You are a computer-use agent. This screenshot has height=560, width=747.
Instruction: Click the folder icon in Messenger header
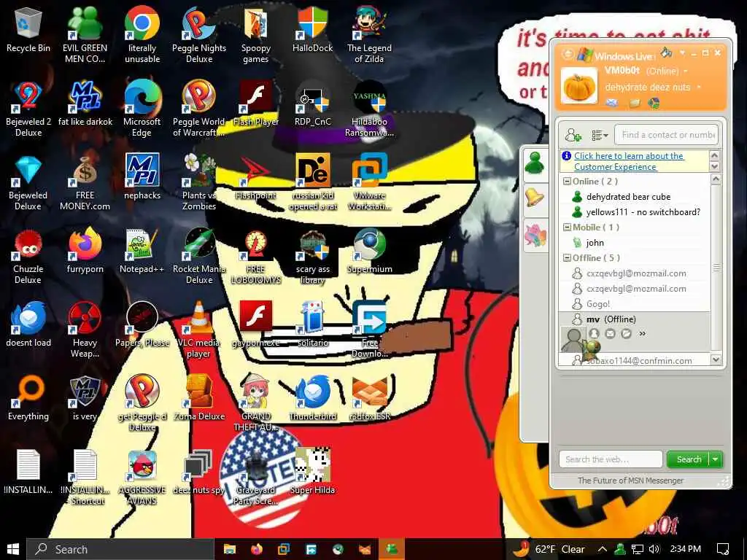[634, 103]
